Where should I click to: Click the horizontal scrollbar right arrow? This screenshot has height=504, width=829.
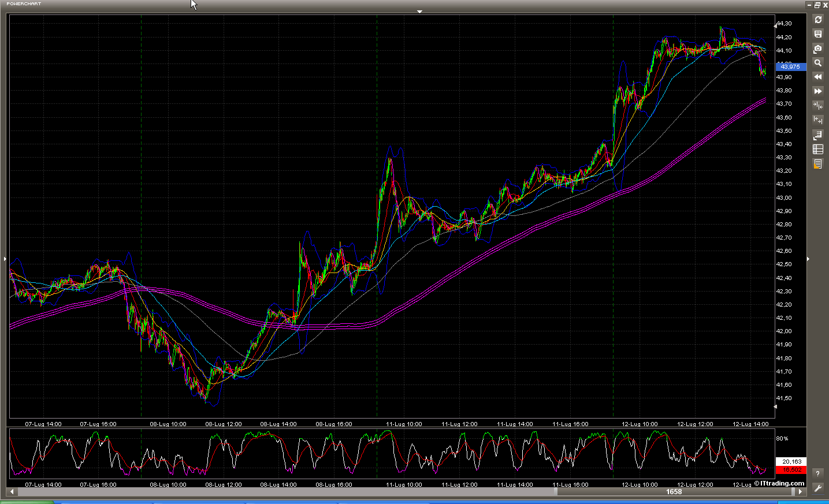pos(800,492)
